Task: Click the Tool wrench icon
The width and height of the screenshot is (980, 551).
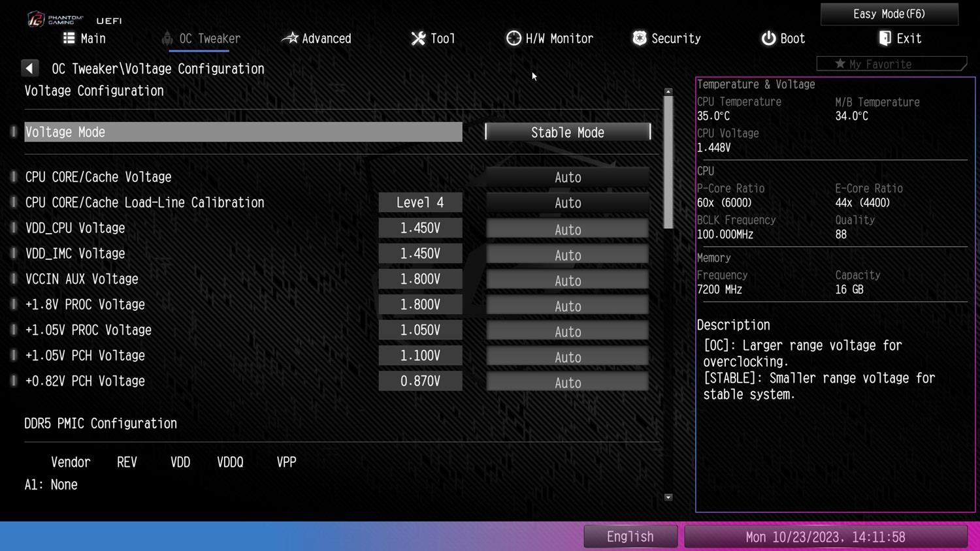Action: (x=418, y=39)
